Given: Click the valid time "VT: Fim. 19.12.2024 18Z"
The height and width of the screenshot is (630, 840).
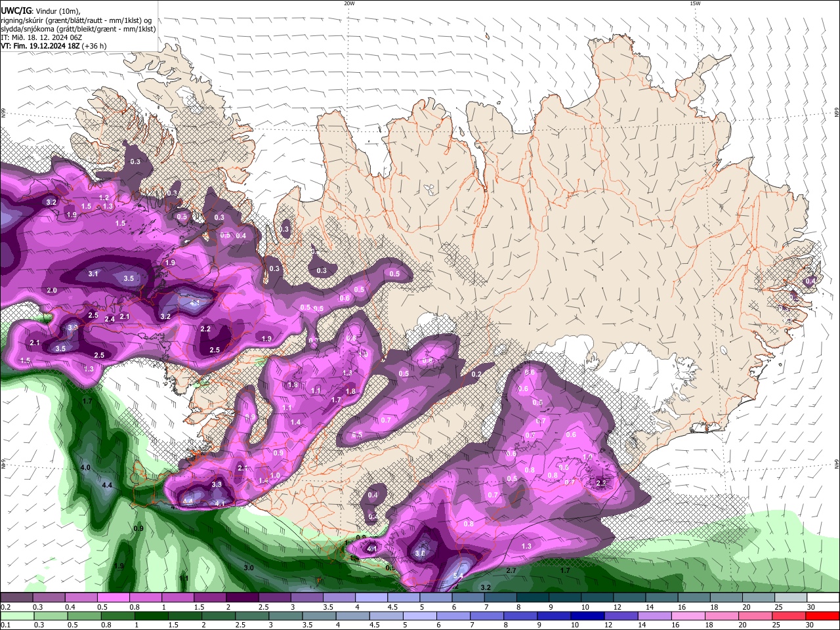Looking at the screenshot, I should [x=40, y=46].
